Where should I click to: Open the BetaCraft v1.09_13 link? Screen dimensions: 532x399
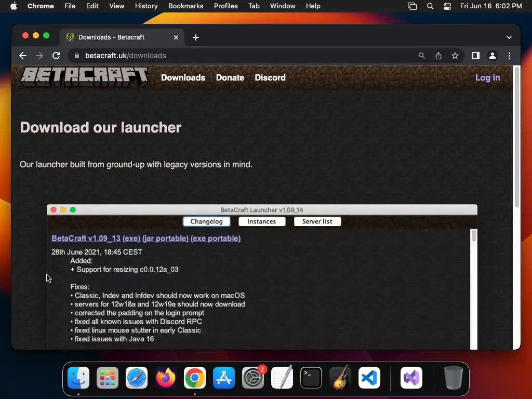86,238
